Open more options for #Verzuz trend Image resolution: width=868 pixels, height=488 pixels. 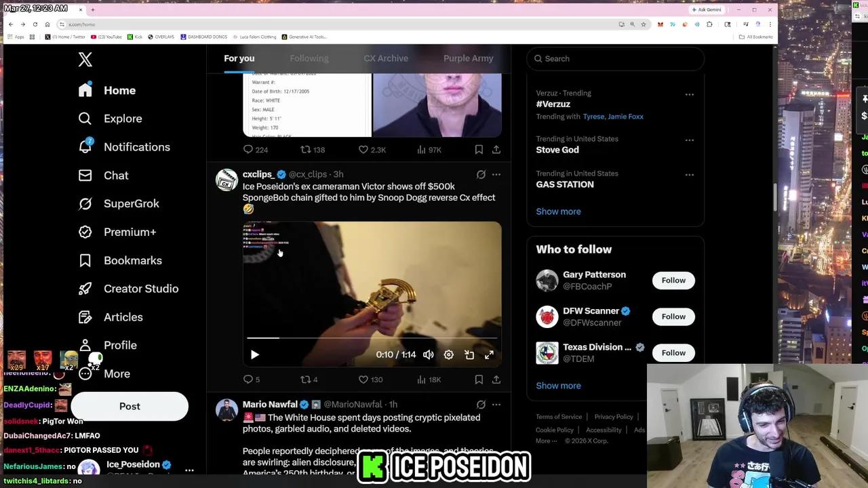689,94
